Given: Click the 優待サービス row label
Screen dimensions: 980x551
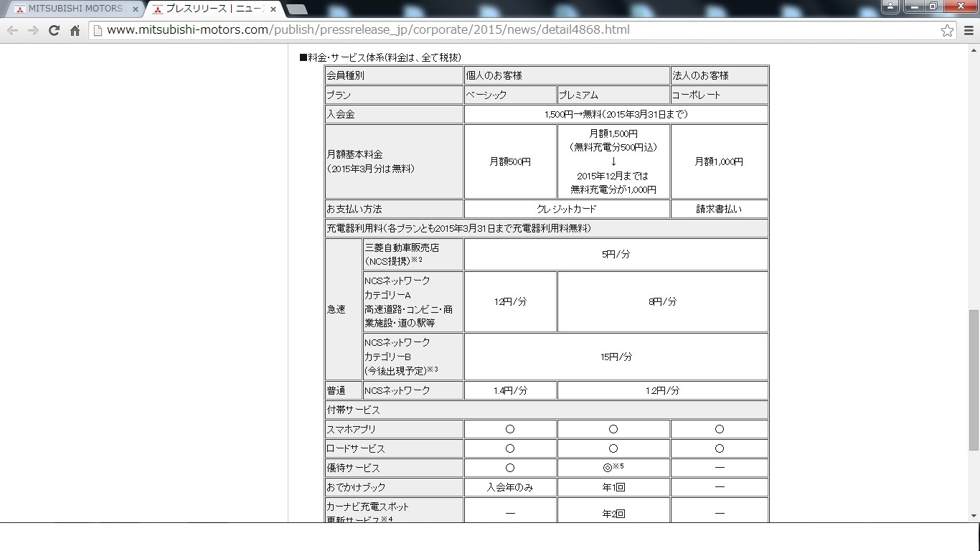Looking at the screenshot, I should (x=394, y=468).
